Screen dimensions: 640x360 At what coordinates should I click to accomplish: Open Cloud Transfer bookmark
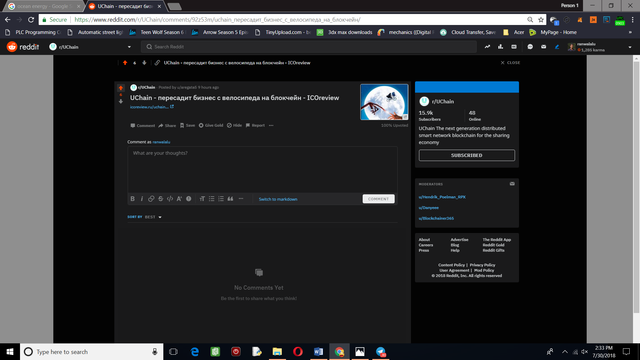click(468, 32)
